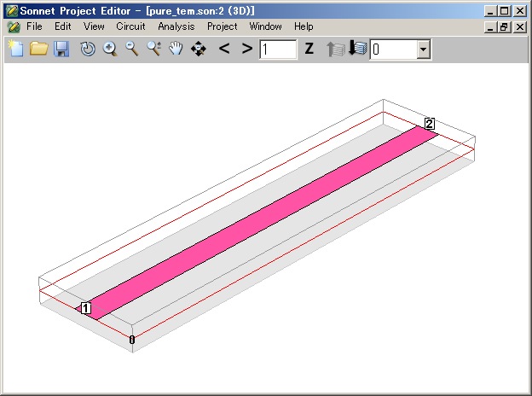Viewport: 532px width, 396px height.
Task: Close the inner pure_tem.son document
Action: [520, 26]
